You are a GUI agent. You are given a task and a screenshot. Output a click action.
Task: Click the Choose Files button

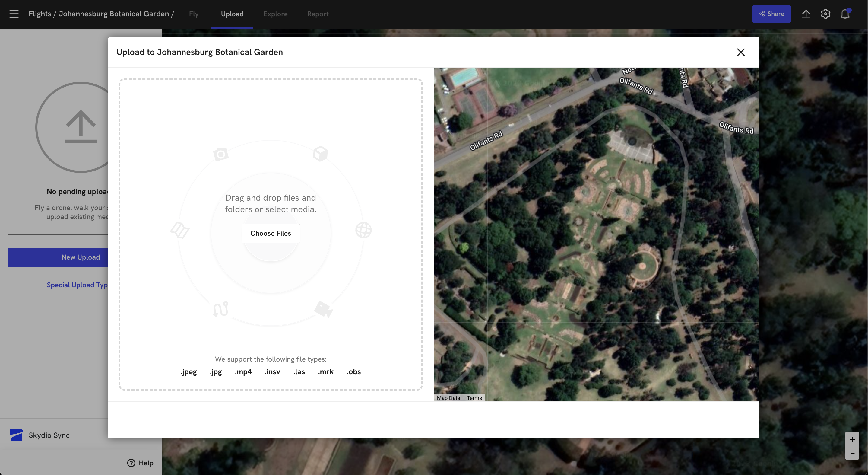coord(271,233)
